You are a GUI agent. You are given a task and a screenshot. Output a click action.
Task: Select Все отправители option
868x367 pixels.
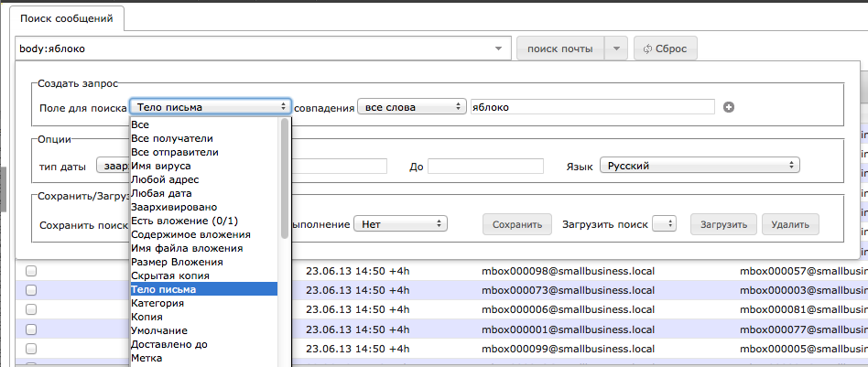coord(203,152)
